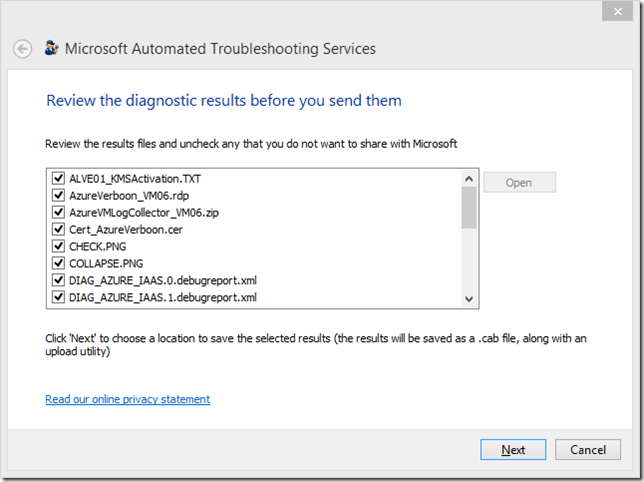This screenshot has width=644, height=482.
Task: Click the file list scrollbar thumb
Action: coord(469,208)
